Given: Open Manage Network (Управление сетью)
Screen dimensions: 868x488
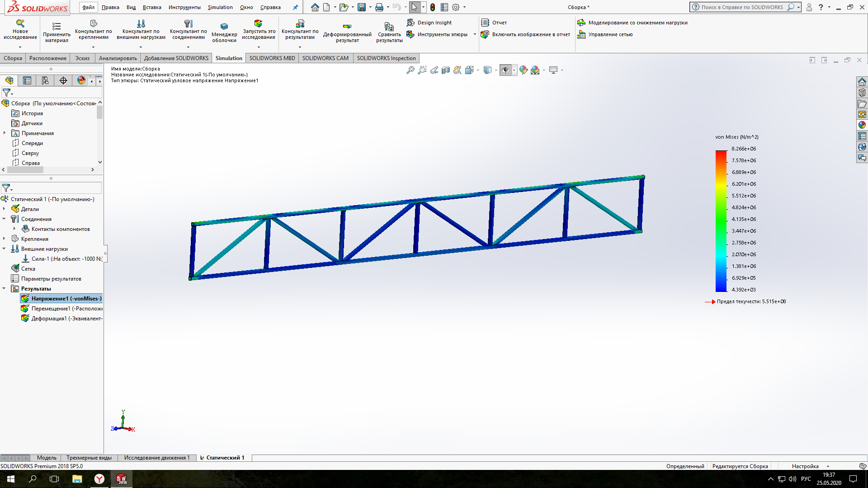Looking at the screenshot, I should coord(604,34).
